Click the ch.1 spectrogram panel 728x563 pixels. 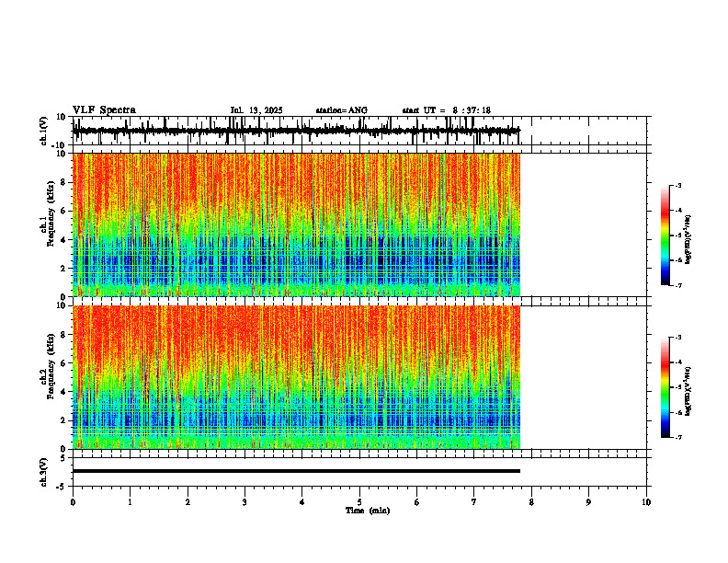(296, 224)
